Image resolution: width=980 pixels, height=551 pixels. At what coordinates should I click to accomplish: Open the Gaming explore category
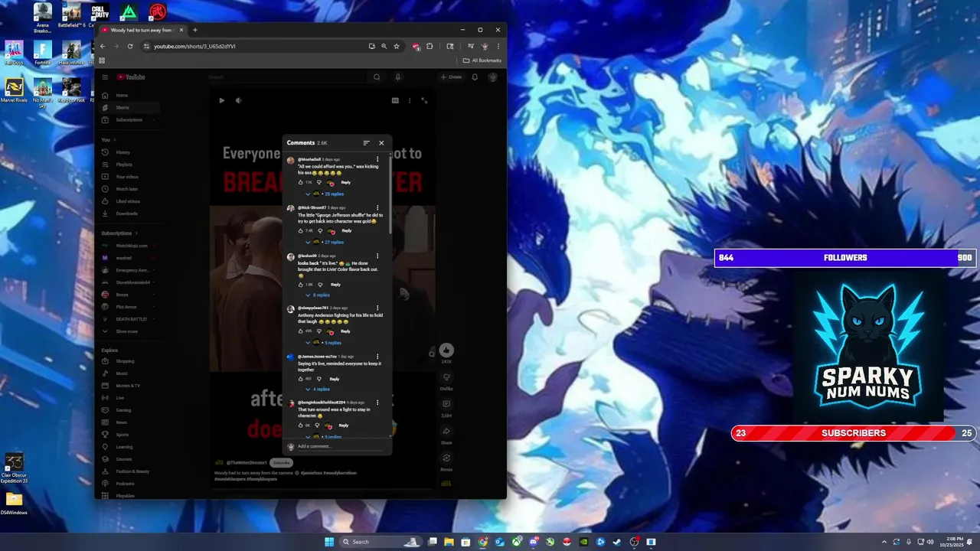coord(128,410)
